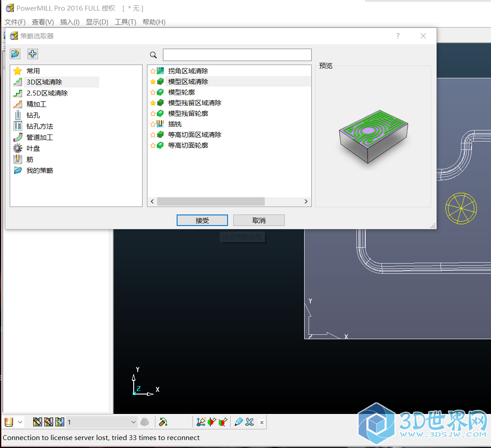Click the 模型区域清除 strategy icon
This screenshot has height=448, width=491.
[160, 81]
